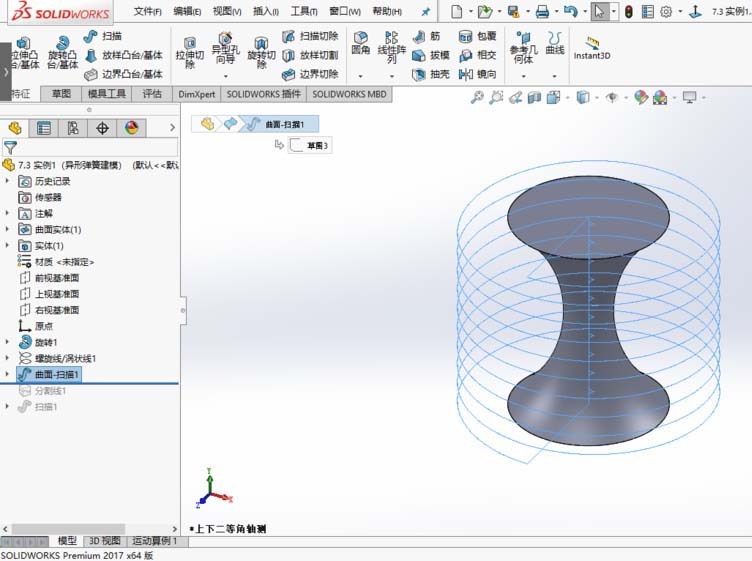This screenshot has height=561, width=752.
Task: Switch to the 评估 evaluate tab
Action: 152,94
